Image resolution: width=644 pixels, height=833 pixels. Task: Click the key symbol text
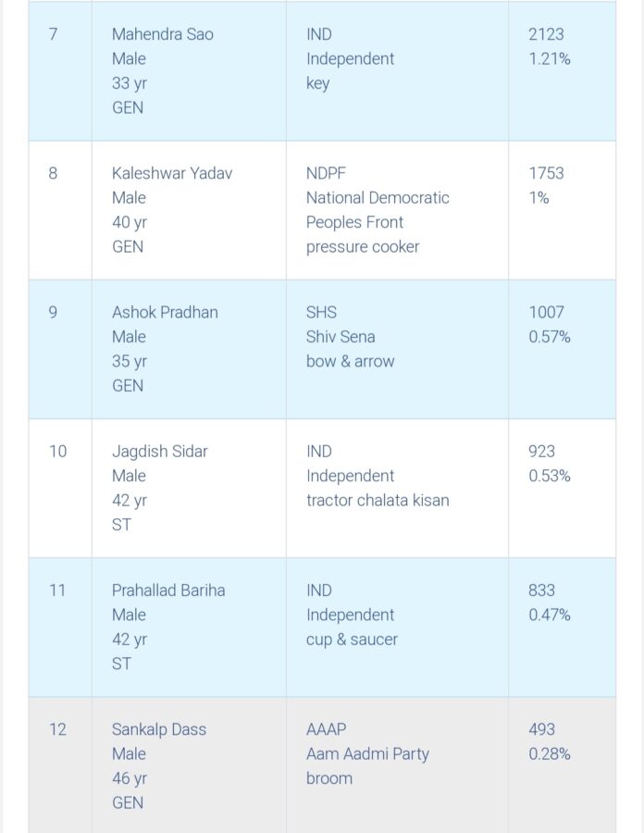(x=317, y=83)
